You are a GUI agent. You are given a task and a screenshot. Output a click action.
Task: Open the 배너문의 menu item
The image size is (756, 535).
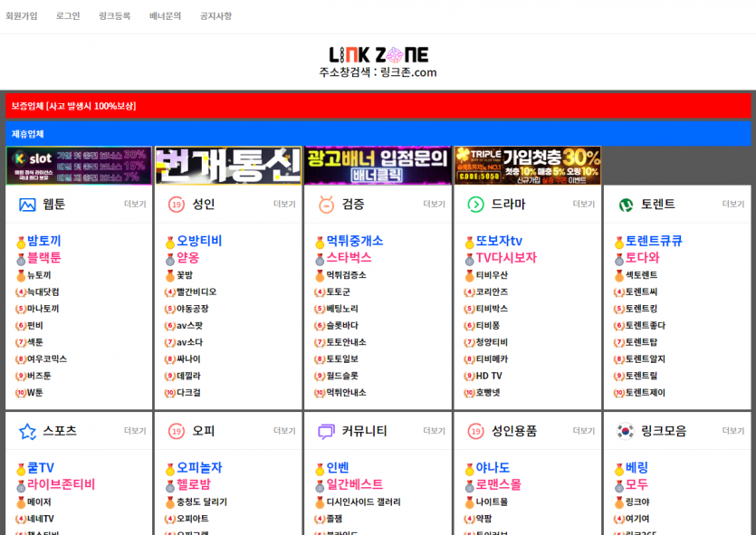click(165, 16)
